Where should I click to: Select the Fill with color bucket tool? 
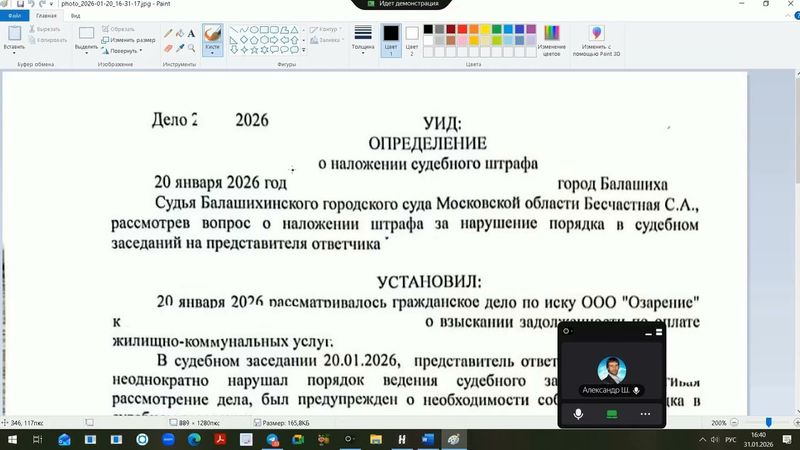[x=180, y=34]
